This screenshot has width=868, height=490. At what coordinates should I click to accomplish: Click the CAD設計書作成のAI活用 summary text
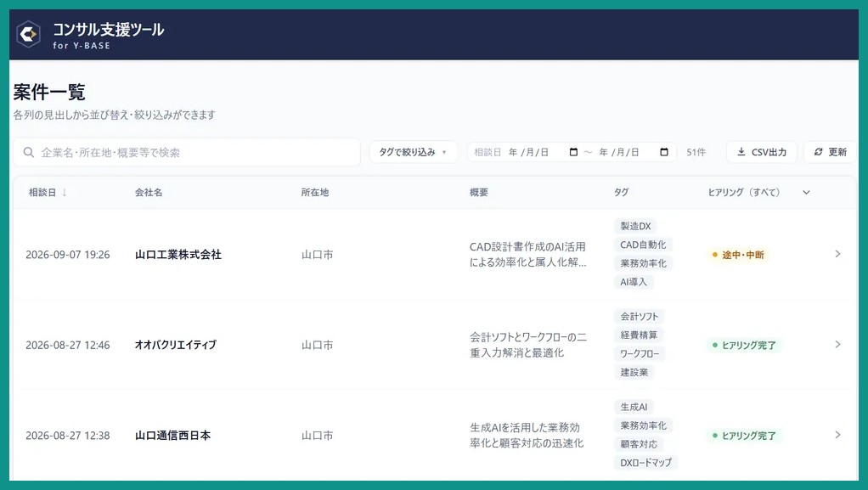tap(527, 254)
